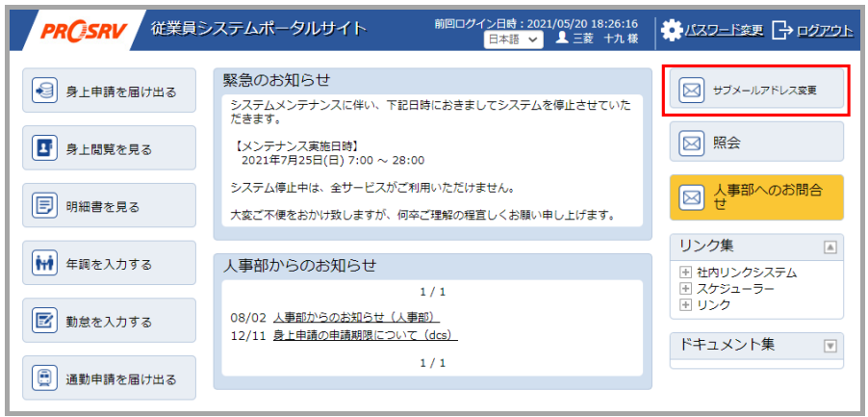Click the lower 1 / 1 page indicator
Screen dimensions: 868x417
pos(432,363)
